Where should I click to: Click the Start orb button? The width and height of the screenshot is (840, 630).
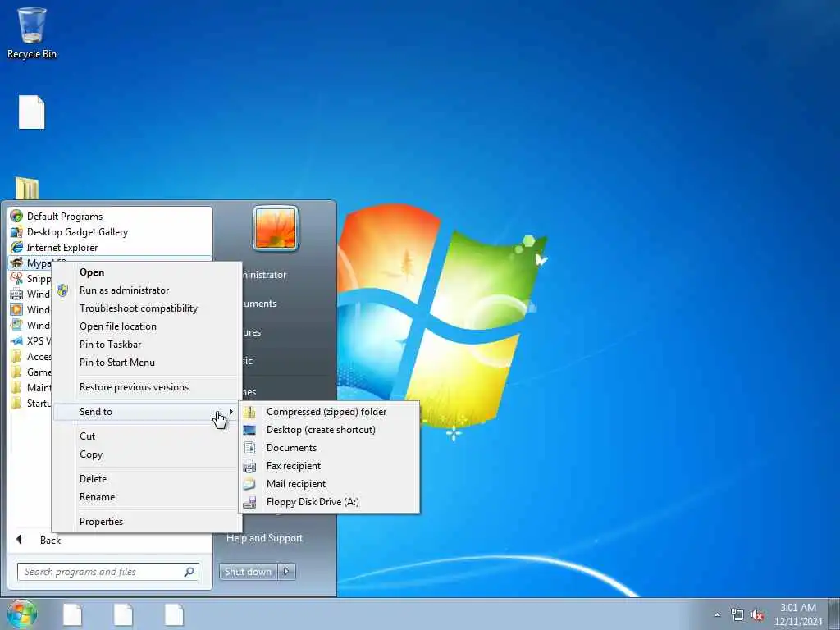point(22,614)
